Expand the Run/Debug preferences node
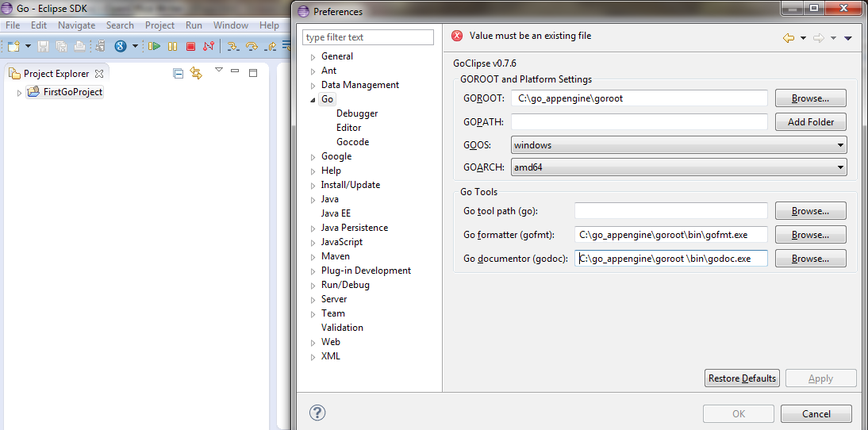The width and height of the screenshot is (868, 430). (313, 286)
